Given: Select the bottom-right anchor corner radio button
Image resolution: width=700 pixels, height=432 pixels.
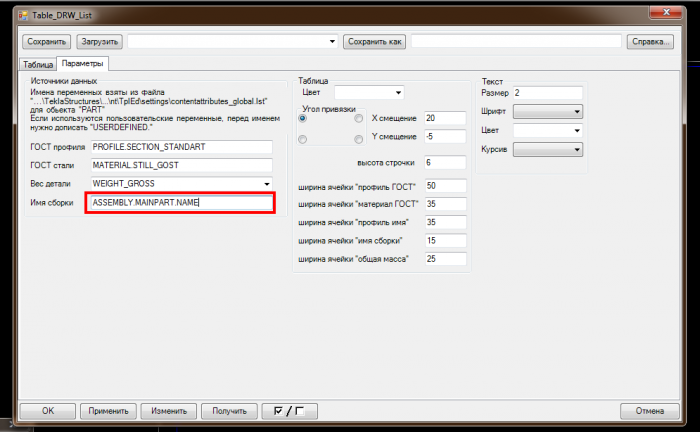Looking at the screenshot, I should tap(358, 139).
